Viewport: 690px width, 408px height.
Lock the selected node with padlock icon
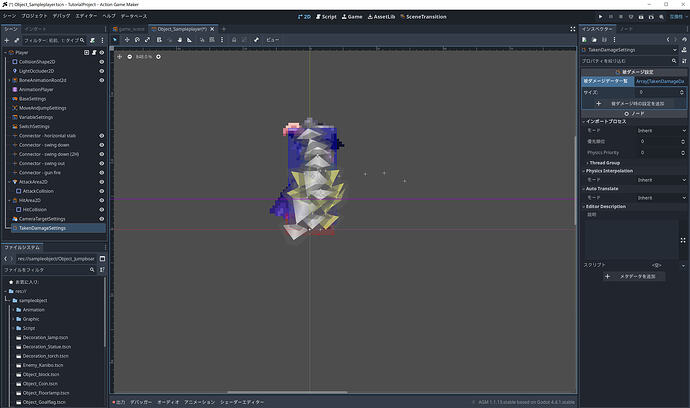[x=234, y=40]
